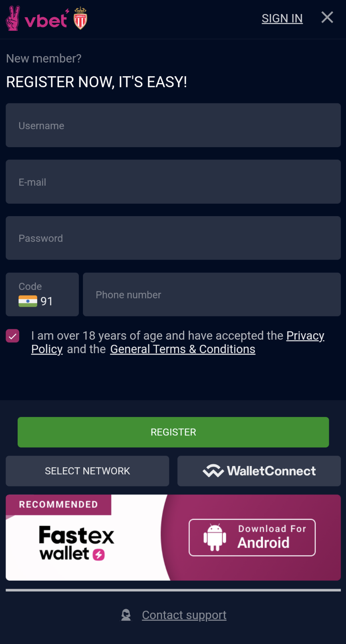
Task: Open the country code selector
Action: 42,294
